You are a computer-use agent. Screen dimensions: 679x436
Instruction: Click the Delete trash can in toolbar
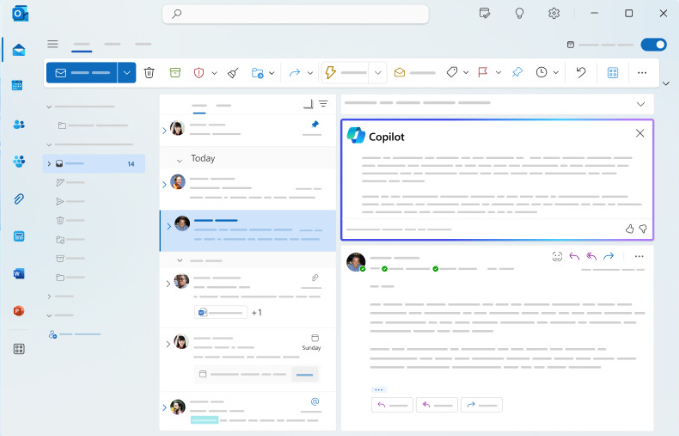[x=149, y=73]
